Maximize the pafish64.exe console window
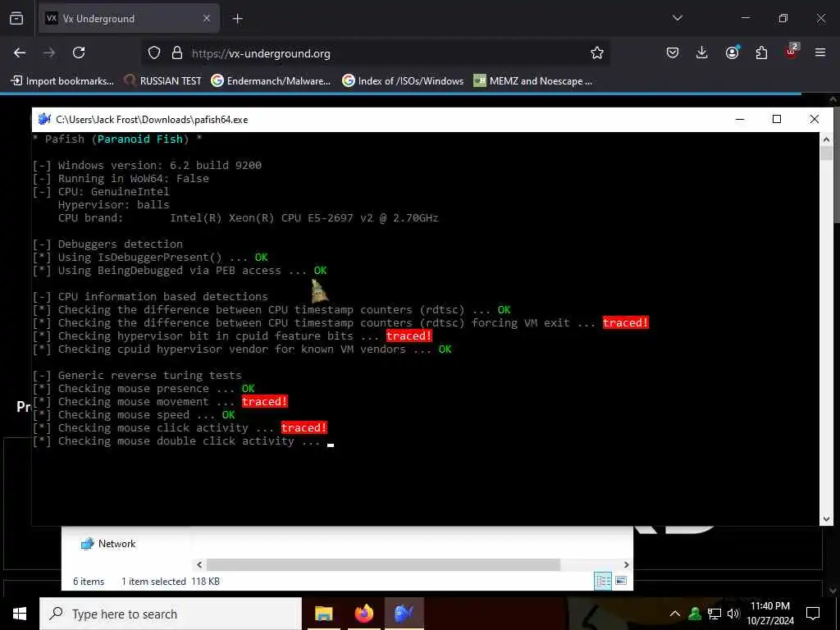Screen dimensions: 840x630 (777, 119)
